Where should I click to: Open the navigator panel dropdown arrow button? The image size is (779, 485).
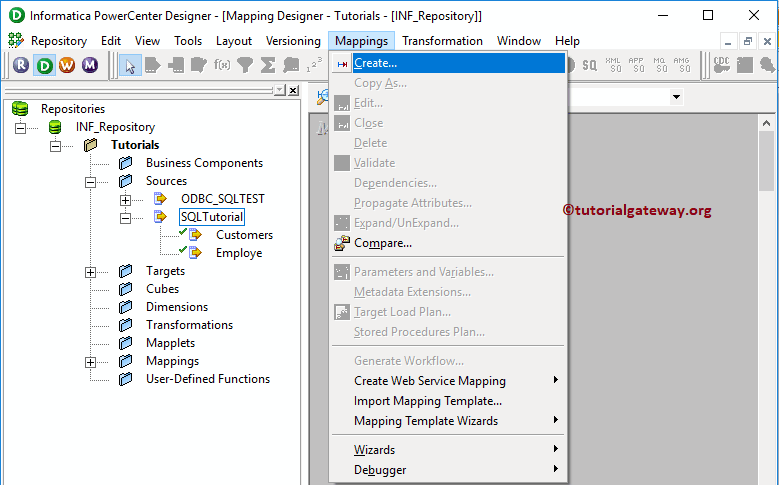280,90
